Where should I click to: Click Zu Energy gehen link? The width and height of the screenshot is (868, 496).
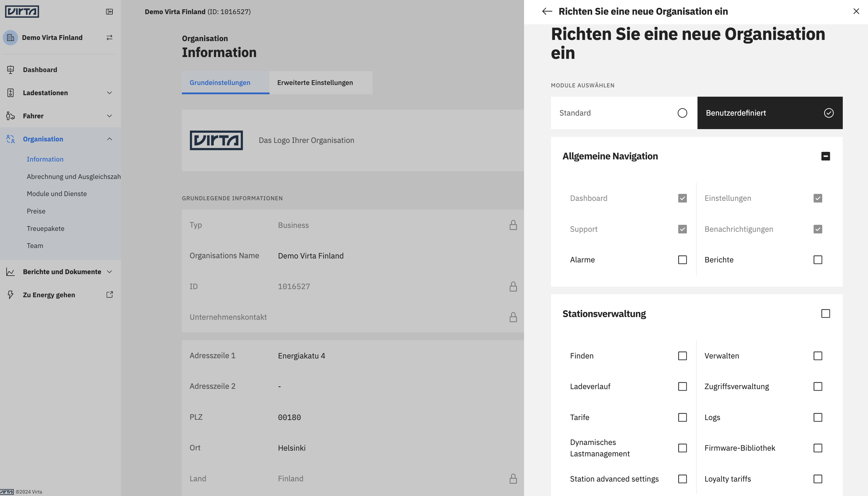tap(49, 295)
